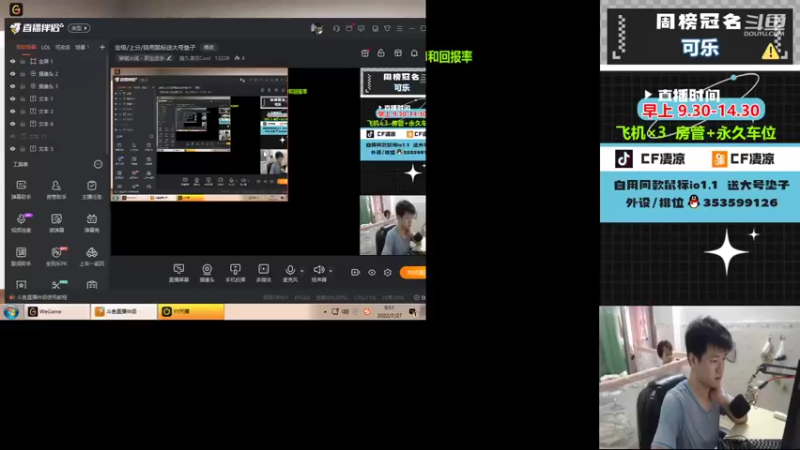Open the skin shirt icon in title bar
Screen dimensions: 800x450
(x=387, y=29)
